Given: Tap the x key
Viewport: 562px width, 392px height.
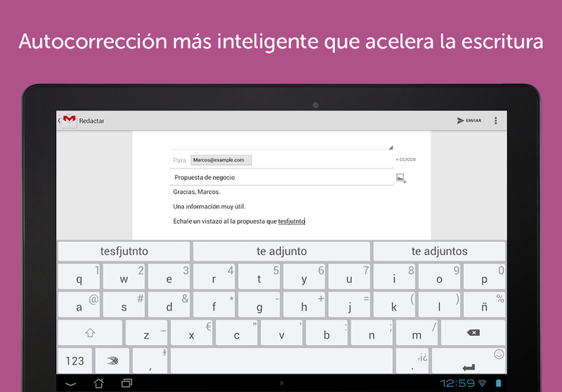Looking at the screenshot, I should coord(191,333).
